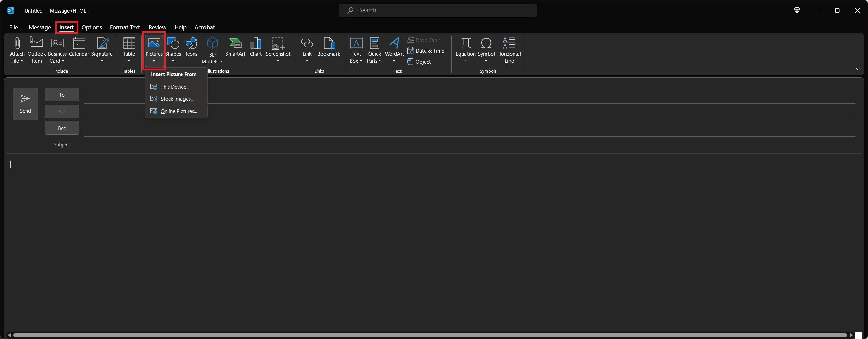
Task: Insert a Link
Action: click(307, 50)
